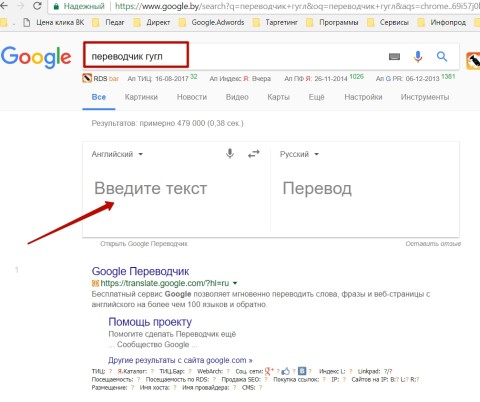Open the Инструменты search tools

425,97
